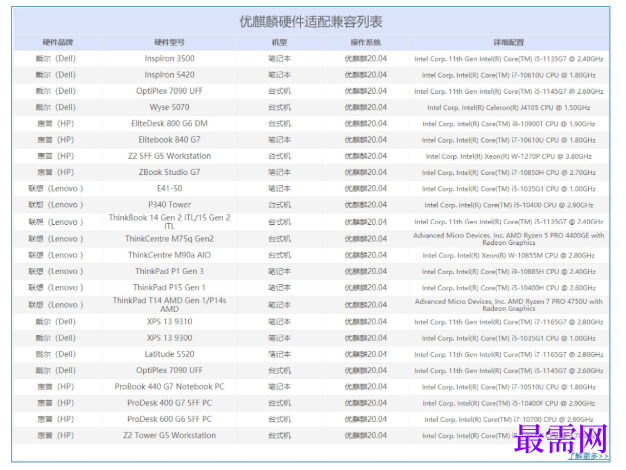Click 笔记本 in the Inspiron 3500 row
This screenshot has width=626, height=470.
point(279,58)
